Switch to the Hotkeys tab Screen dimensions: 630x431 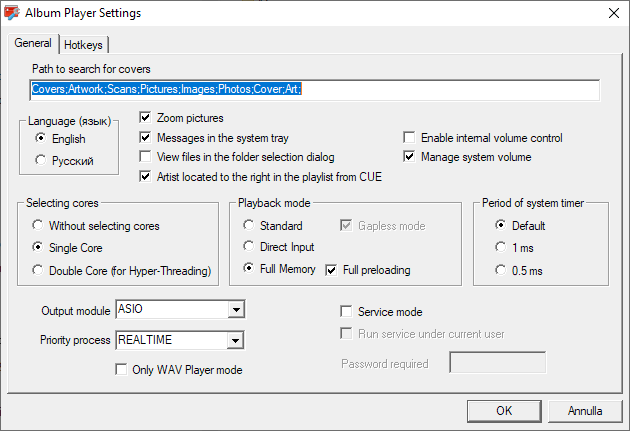(x=83, y=45)
